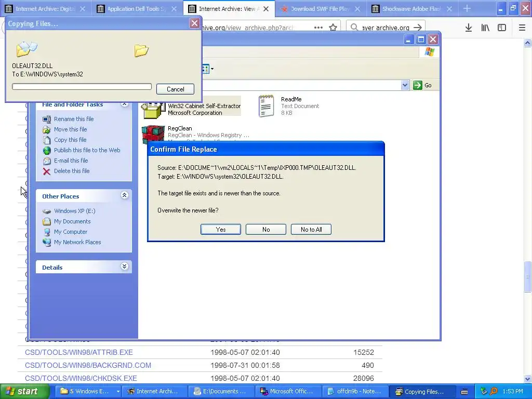Collapse the Other Places panel

[x=125, y=195]
